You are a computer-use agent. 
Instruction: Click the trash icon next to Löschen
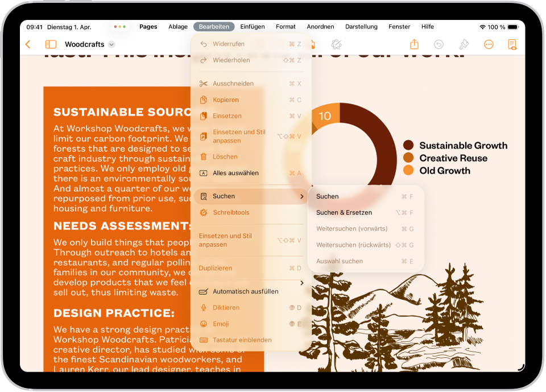[x=204, y=156]
